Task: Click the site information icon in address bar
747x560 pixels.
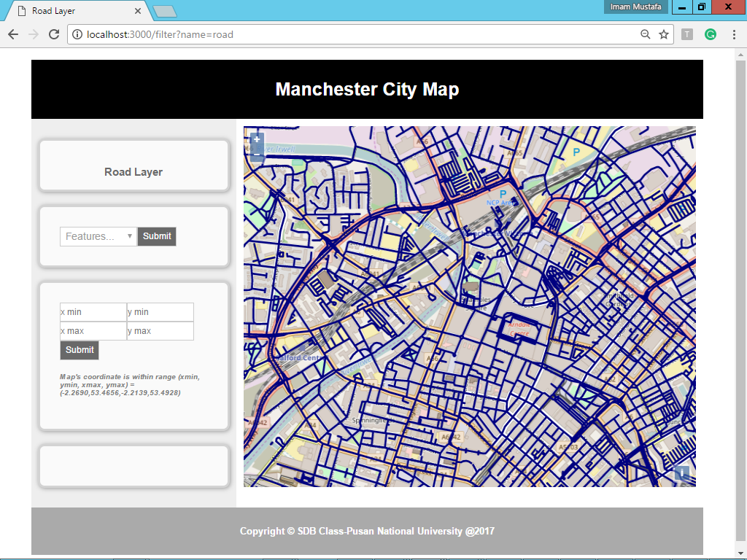Action: point(77,34)
